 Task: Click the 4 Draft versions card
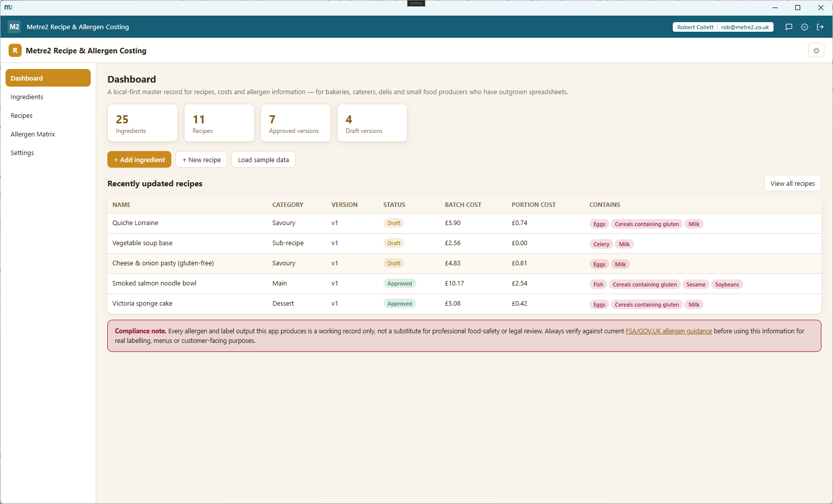[372, 123]
